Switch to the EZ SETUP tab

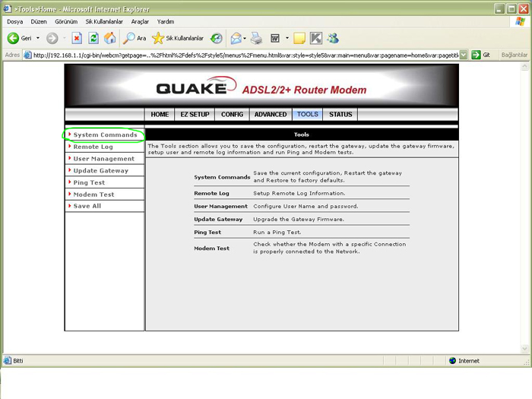pos(195,114)
